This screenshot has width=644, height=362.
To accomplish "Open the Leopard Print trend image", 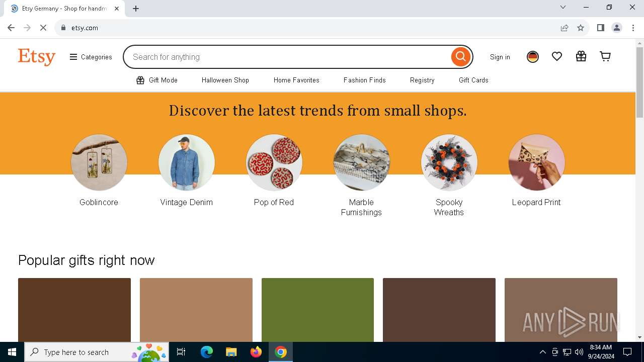I will 537,162.
